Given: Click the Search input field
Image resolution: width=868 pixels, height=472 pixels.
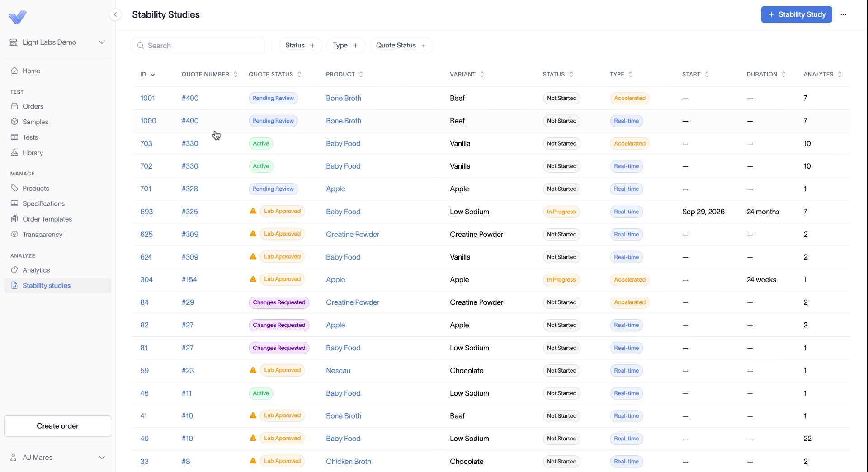Looking at the screenshot, I should pos(198,46).
